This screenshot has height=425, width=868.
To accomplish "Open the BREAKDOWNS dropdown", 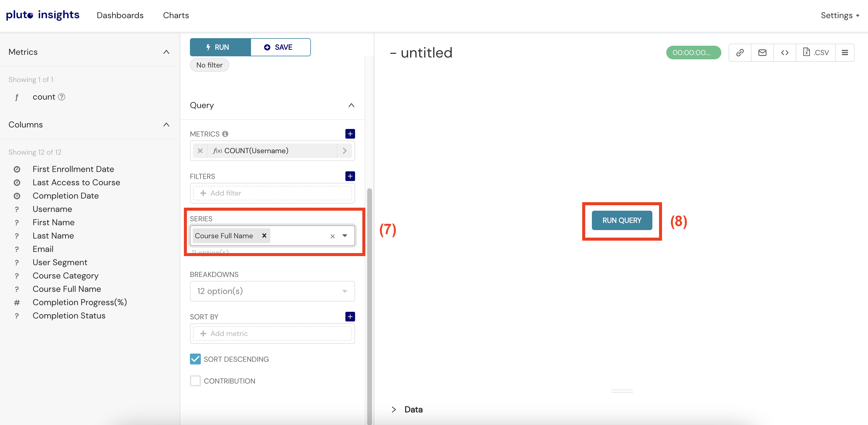I will click(x=272, y=291).
